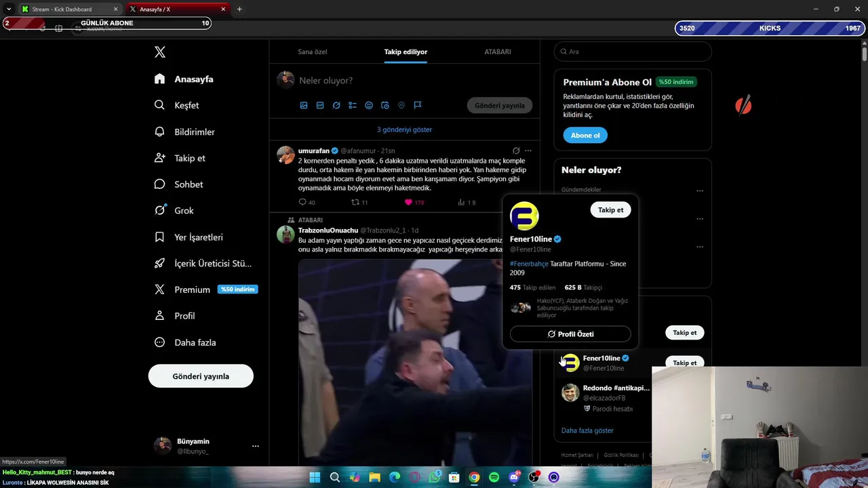This screenshot has width=868, height=488.
Task: Open Redondo #antikapi profile suggestion
Action: pyautogui.click(x=616, y=388)
